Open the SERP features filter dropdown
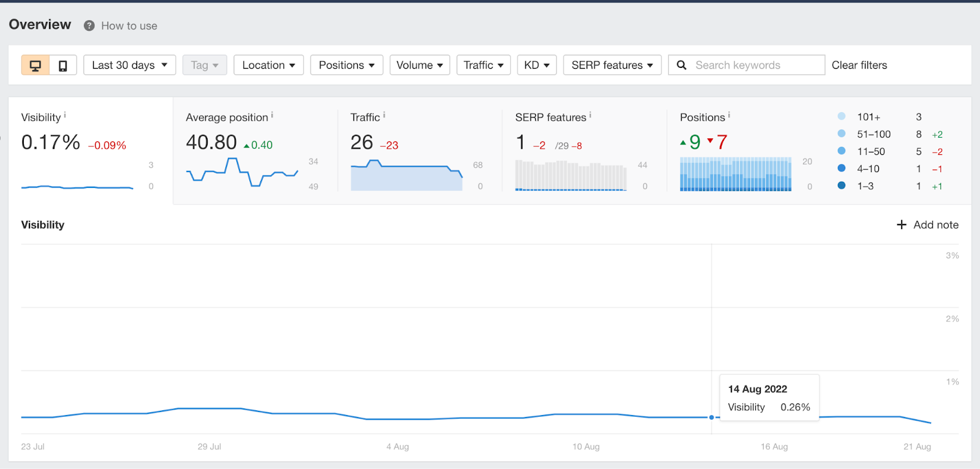Image resolution: width=980 pixels, height=469 pixels. tap(612, 65)
